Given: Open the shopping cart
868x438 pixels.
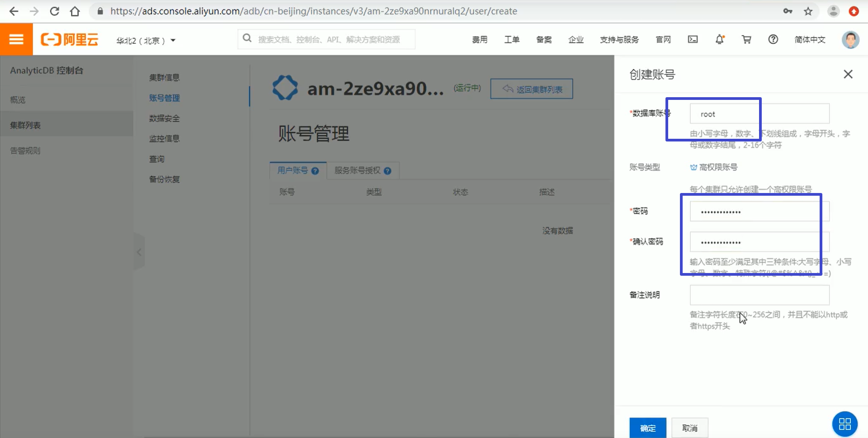Looking at the screenshot, I should pyautogui.click(x=746, y=39).
